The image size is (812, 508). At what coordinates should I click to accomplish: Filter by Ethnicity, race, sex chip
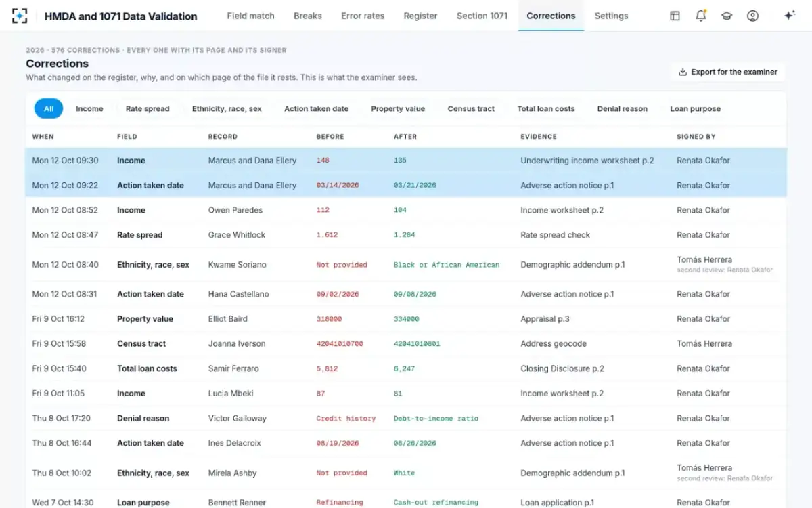(227, 108)
